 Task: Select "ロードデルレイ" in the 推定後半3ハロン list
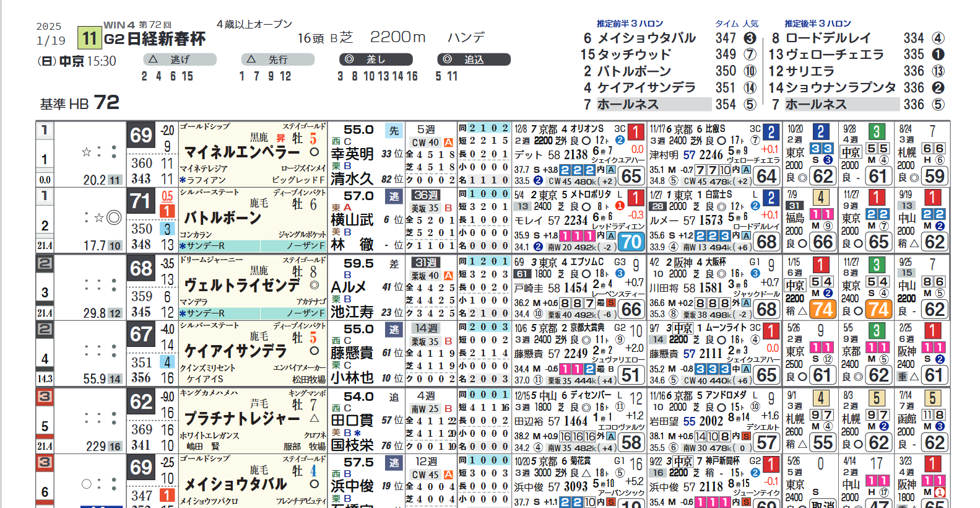point(828,38)
